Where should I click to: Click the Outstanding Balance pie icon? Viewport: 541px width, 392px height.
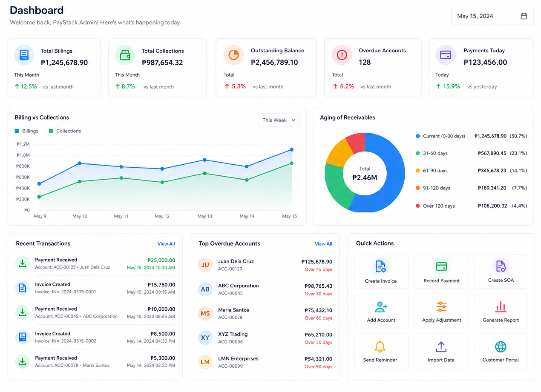point(233,55)
